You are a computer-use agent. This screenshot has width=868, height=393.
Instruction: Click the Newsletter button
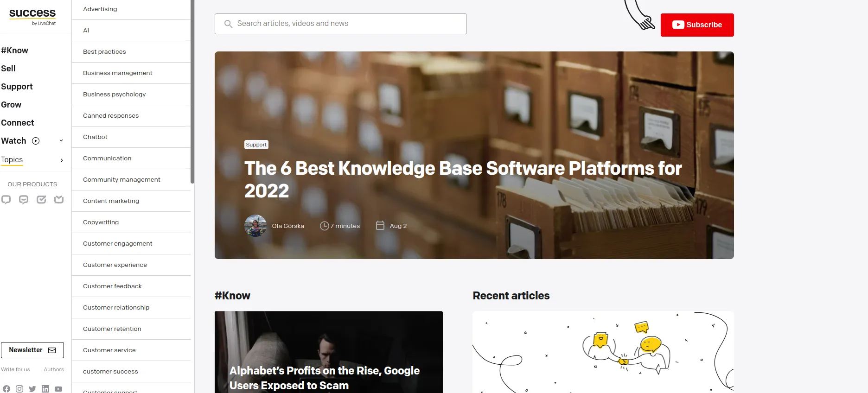pos(32,350)
